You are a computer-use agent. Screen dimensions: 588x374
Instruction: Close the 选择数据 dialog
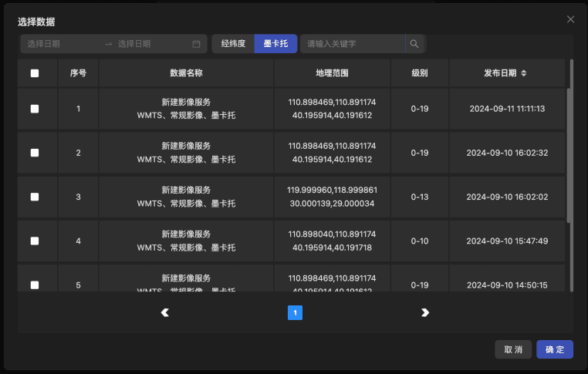570,19
